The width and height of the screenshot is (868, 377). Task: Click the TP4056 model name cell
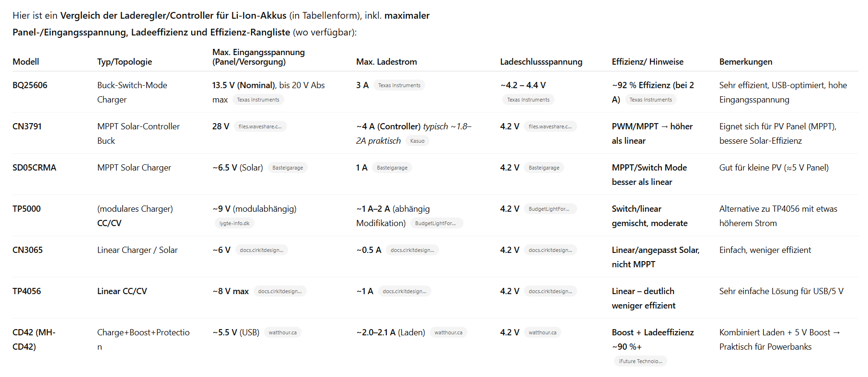27,291
